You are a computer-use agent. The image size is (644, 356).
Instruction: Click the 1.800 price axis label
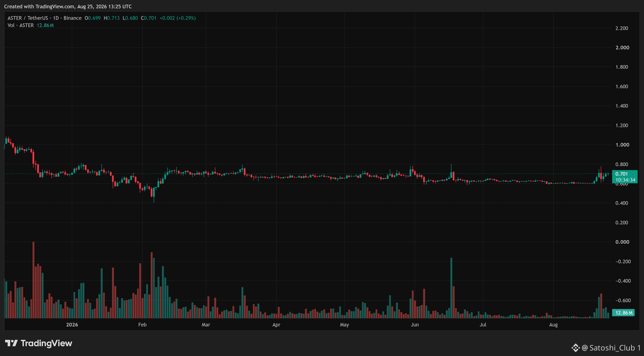coord(622,67)
